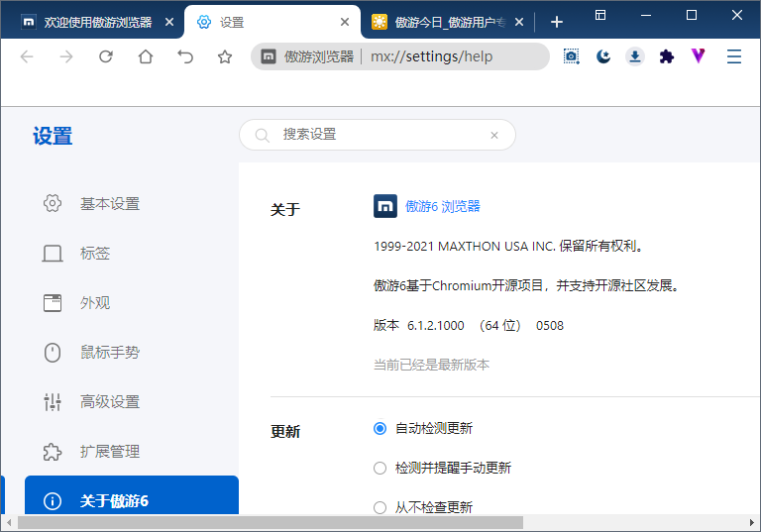Select 自动检测更新 radio option
Screen dimensions: 761x532
click(x=380, y=428)
